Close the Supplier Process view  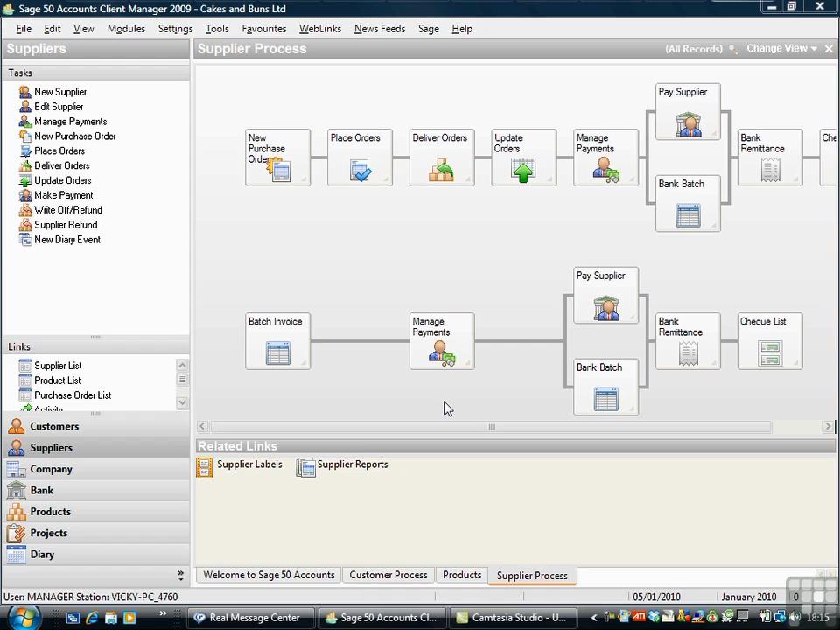click(x=829, y=49)
